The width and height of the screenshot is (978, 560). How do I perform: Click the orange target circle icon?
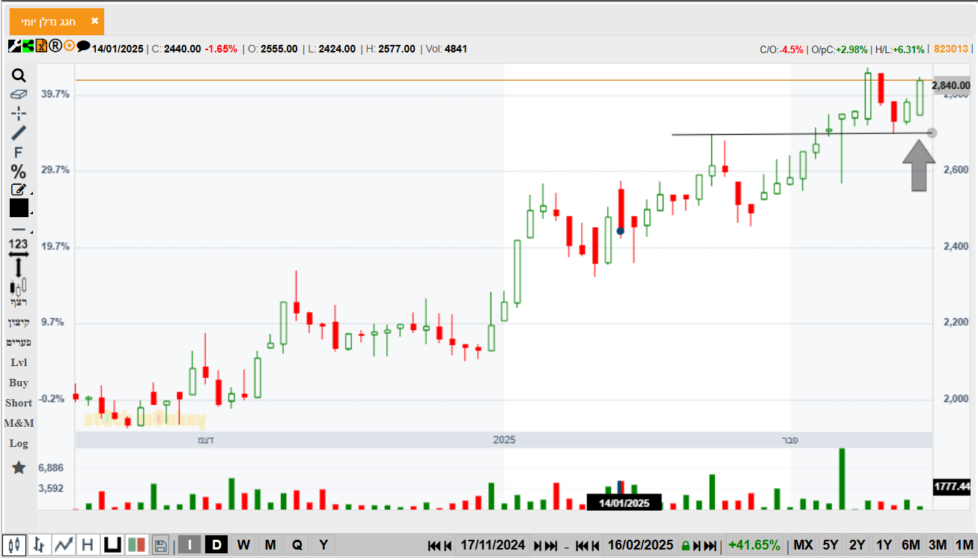[69, 46]
